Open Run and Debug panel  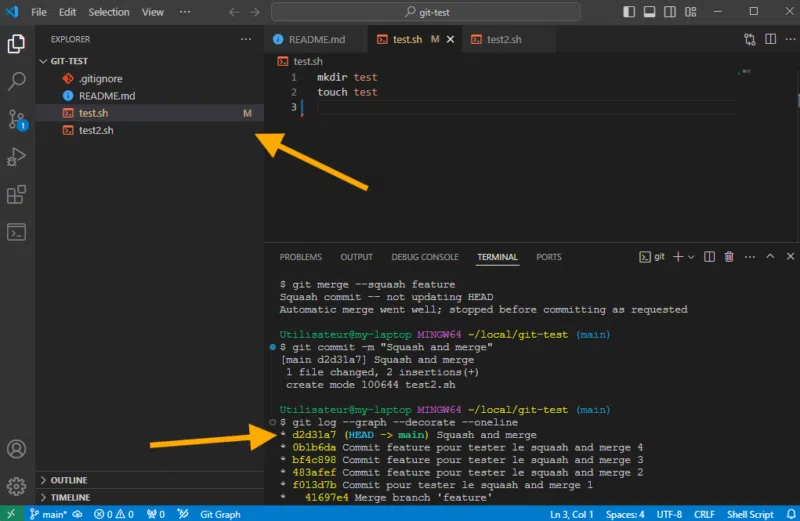[16, 157]
